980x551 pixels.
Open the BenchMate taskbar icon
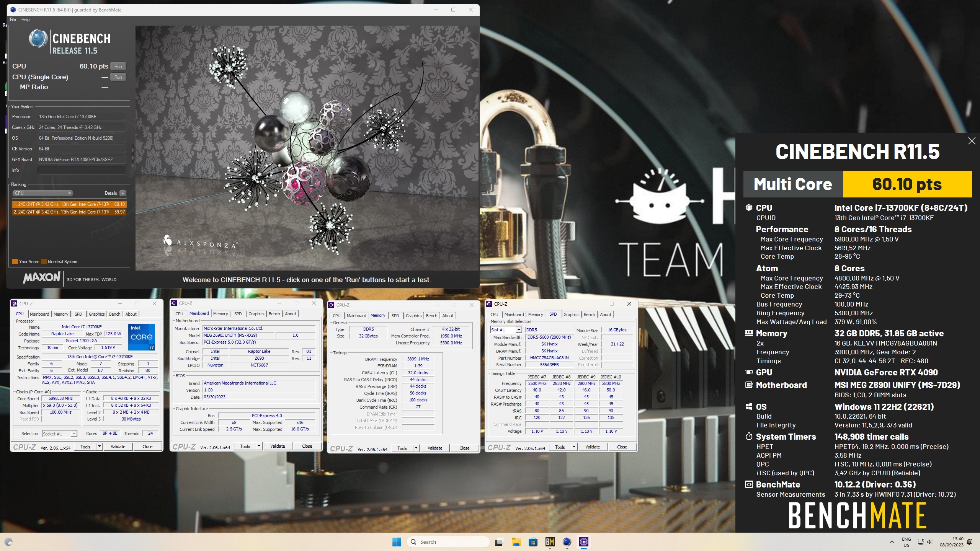(550, 542)
